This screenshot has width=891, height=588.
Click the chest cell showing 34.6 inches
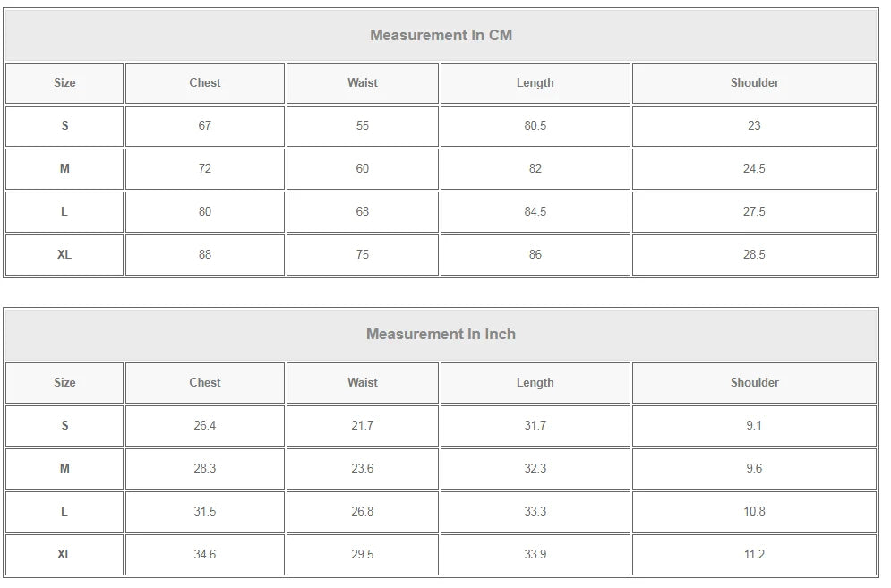coord(205,555)
